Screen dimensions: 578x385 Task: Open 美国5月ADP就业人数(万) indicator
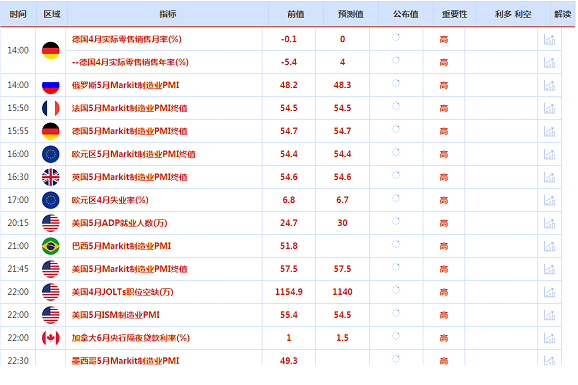tap(119, 223)
